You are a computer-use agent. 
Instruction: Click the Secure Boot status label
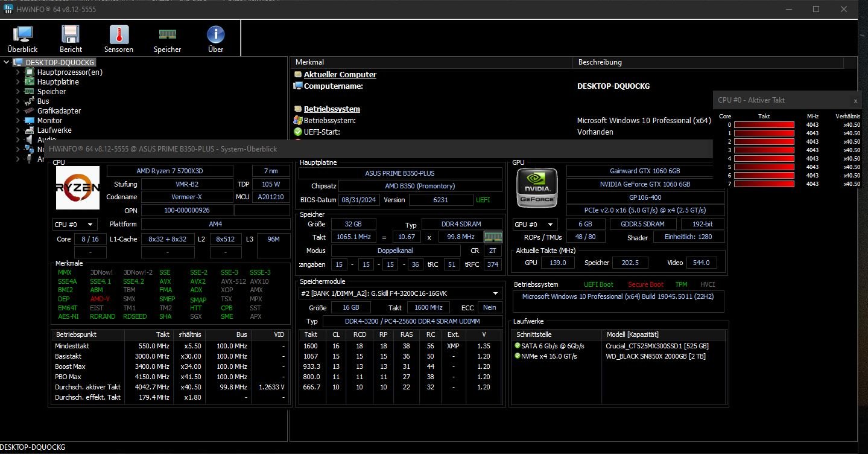[x=645, y=284]
